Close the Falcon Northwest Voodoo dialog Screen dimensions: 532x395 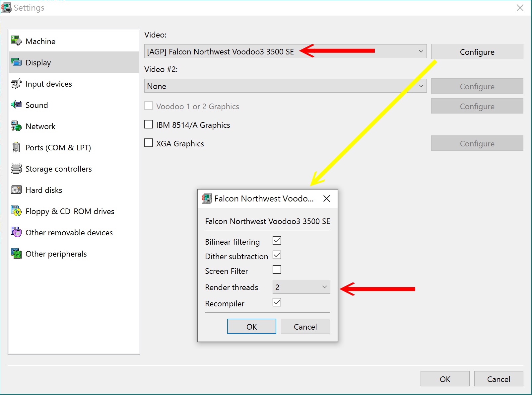click(x=327, y=198)
